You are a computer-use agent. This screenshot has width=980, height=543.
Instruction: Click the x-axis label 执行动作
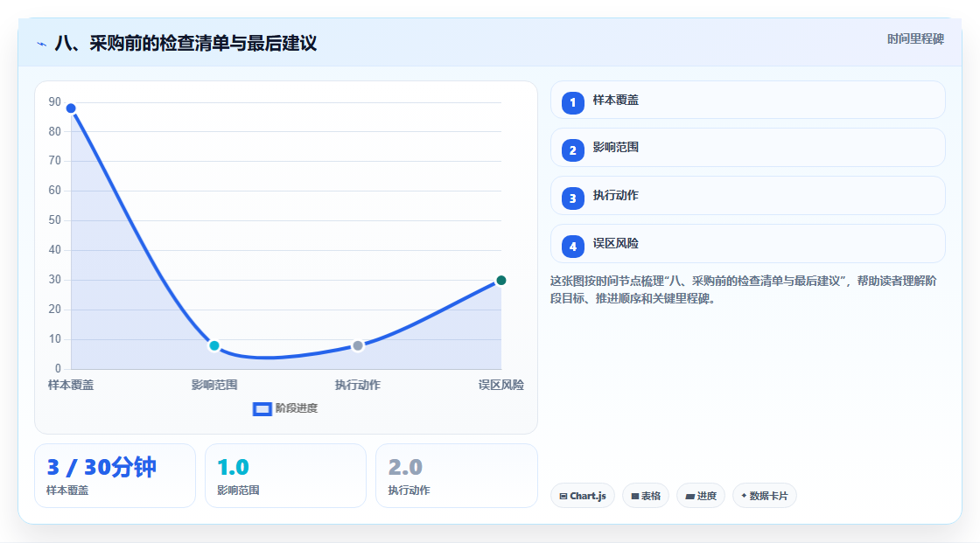[x=358, y=386]
